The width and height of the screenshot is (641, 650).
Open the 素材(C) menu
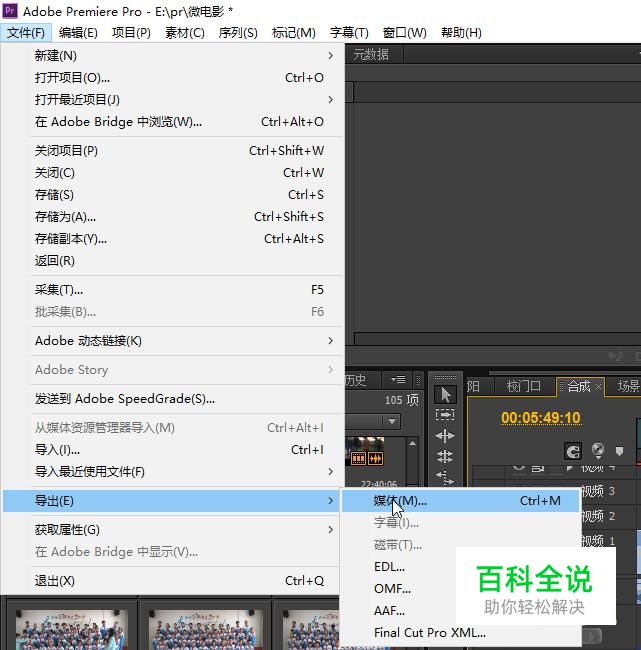[x=185, y=32]
